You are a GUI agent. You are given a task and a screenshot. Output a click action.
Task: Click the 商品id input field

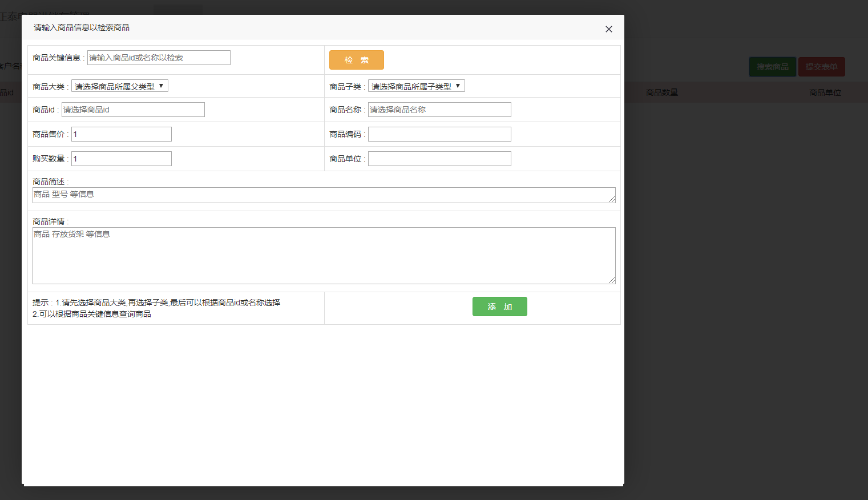tap(133, 110)
